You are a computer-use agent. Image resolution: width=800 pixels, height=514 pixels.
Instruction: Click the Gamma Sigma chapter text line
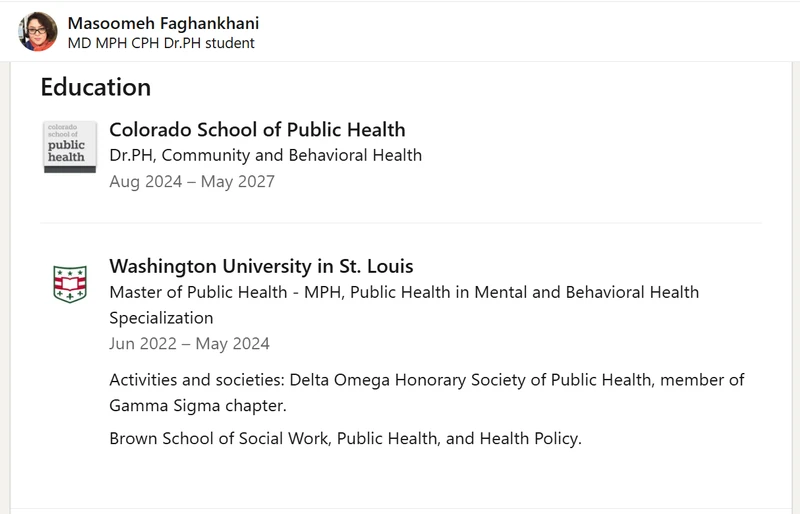tap(198, 406)
